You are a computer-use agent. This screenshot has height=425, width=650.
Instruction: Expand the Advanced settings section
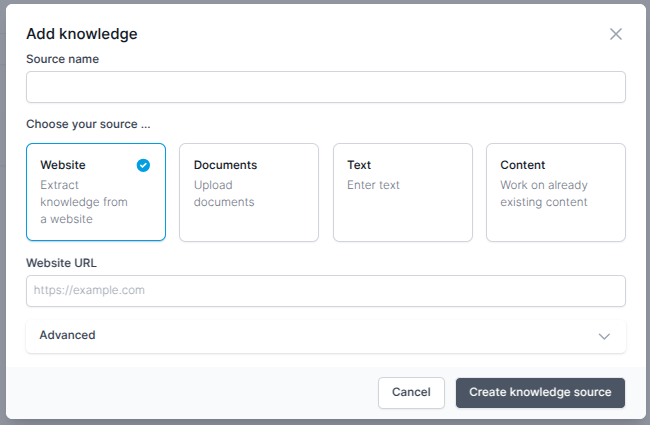click(326, 336)
